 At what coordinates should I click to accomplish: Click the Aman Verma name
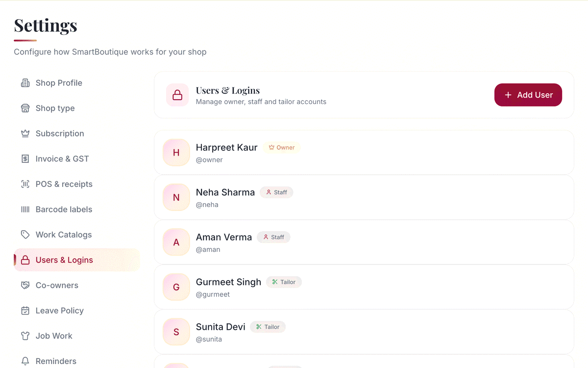224,237
